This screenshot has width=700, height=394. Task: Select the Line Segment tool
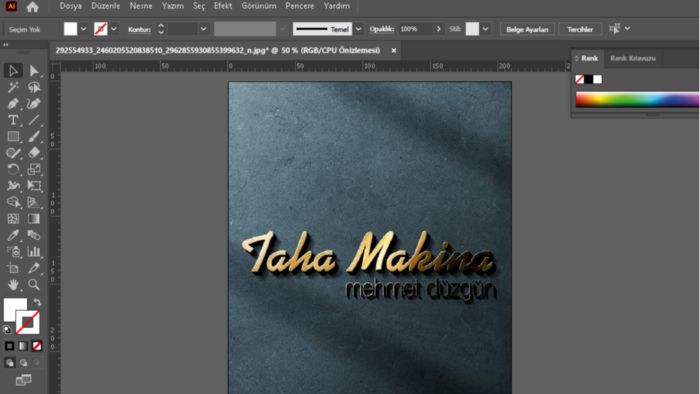point(34,120)
